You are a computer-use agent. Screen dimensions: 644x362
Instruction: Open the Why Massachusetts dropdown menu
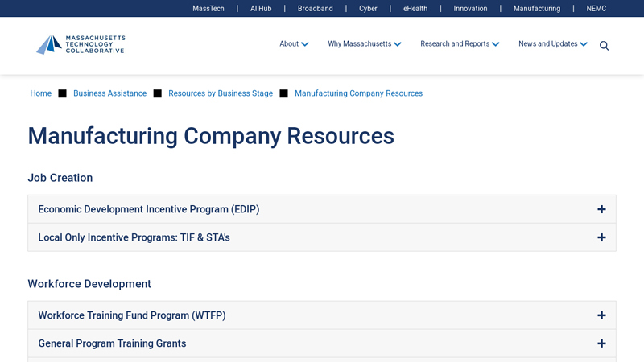[365, 44]
